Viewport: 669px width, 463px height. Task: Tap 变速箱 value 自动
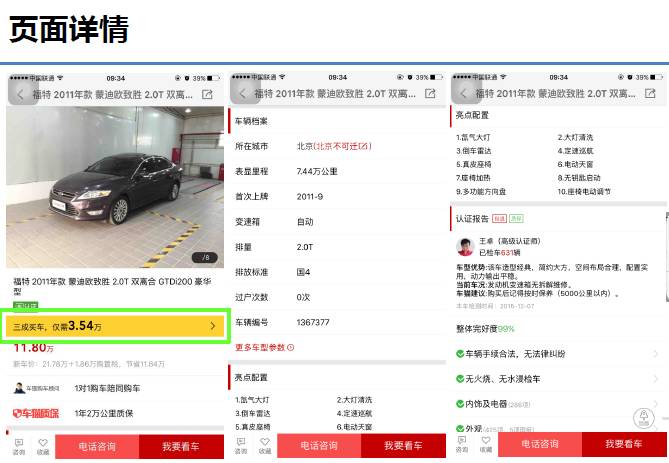305,221
